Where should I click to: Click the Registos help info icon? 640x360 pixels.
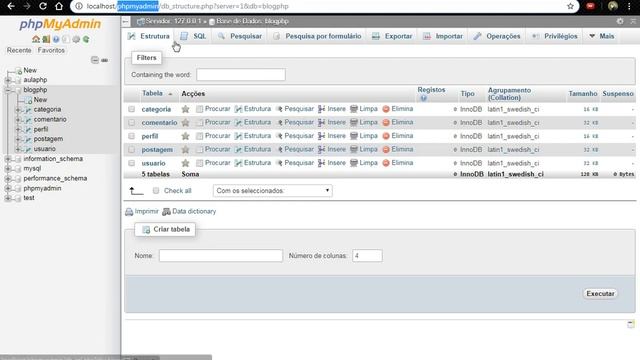pyautogui.click(x=423, y=98)
